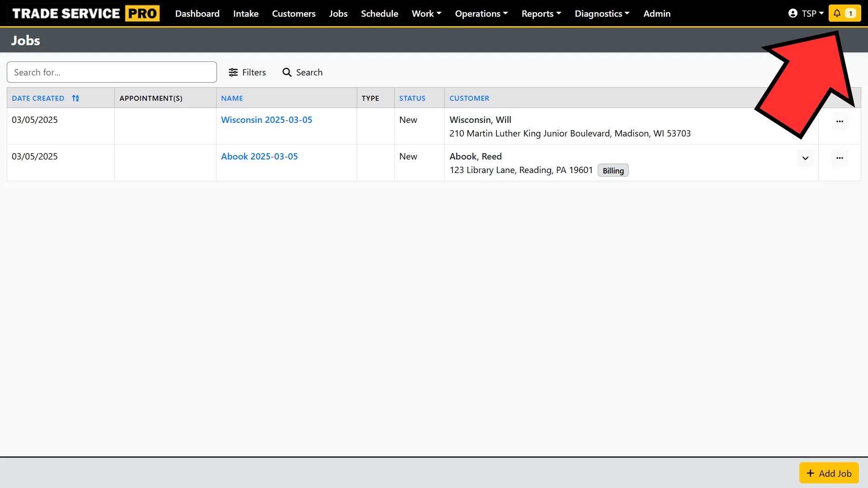Click the Add Job button
868x488 pixels.
pyautogui.click(x=828, y=473)
